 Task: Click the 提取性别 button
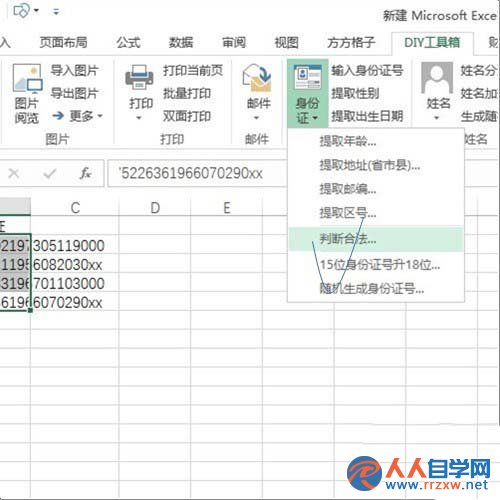355,93
